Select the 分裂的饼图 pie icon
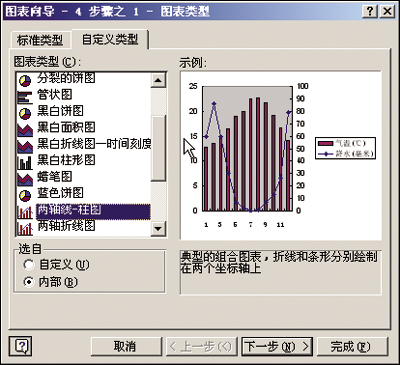 (x=25, y=80)
